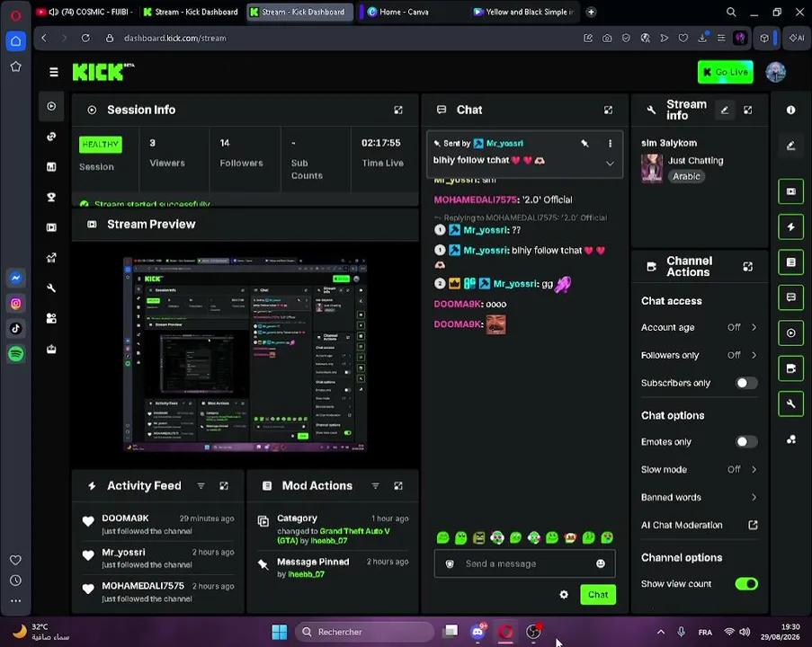This screenshot has width=812, height=647.
Task: Edit the Stream info with the pencil icon
Action: pyautogui.click(x=725, y=110)
